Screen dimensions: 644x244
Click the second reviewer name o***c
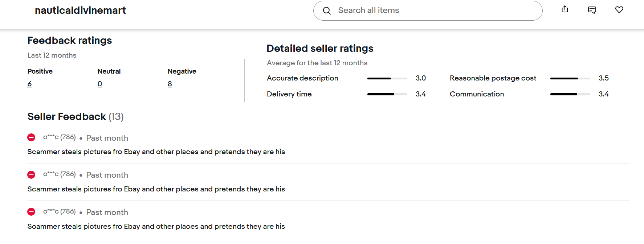51,174
